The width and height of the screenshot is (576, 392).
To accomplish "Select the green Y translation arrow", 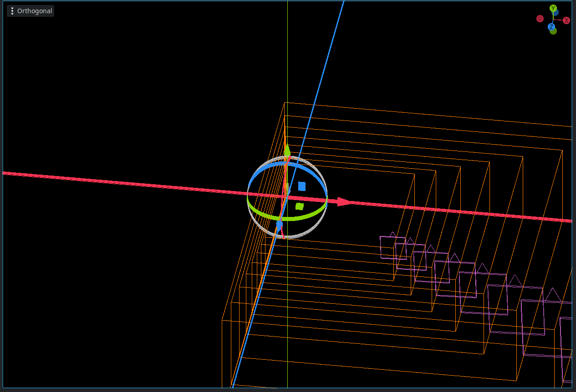I will click(x=288, y=150).
